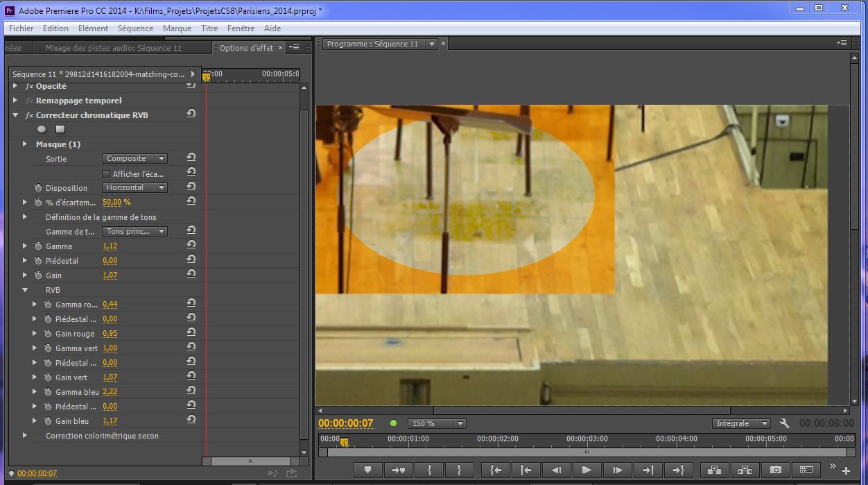Viewport: 868px width, 485px height.
Task: Click the Export Frame camera icon
Action: coord(776,470)
